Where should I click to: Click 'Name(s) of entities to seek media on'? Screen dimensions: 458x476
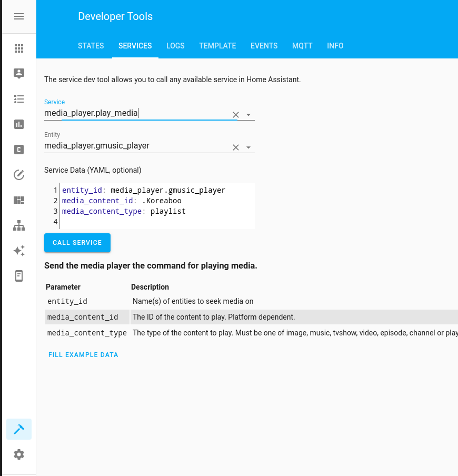pyautogui.click(x=193, y=301)
